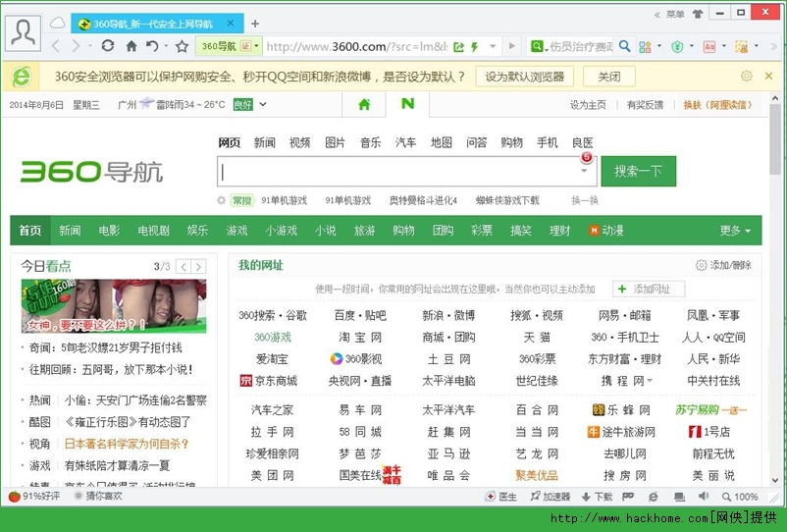Select the 视频 search category tab

(299, 142)
